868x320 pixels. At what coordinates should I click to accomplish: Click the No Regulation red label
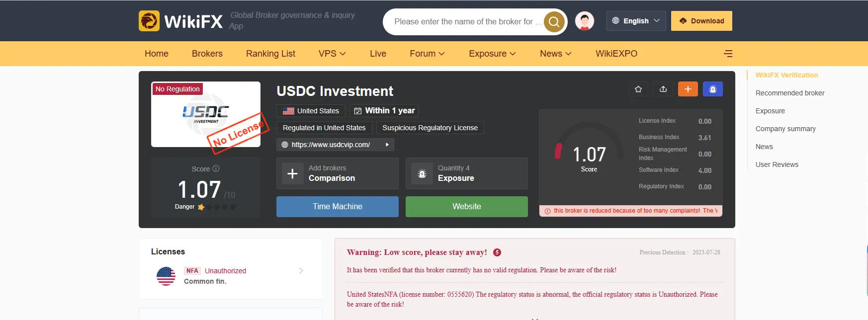tap(177, 89)
